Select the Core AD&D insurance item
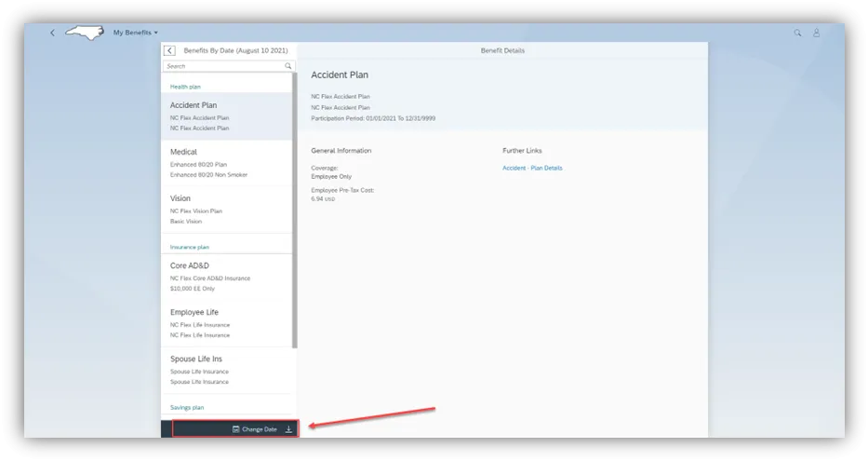This screenshot has height=461, width=868. [227, 277]
